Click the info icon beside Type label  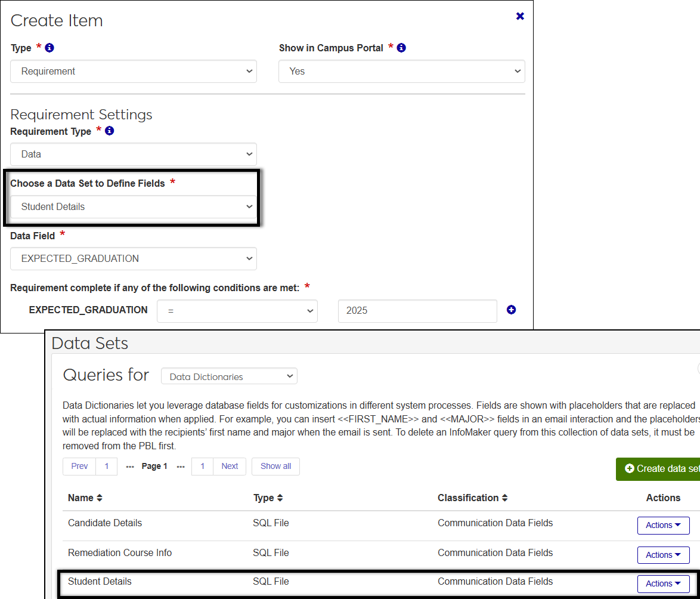coord(49,48)
